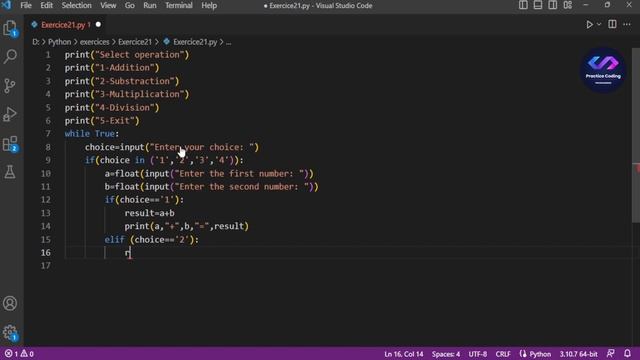This screenshot has height=360, width=640.
Task: Click the exercices breadcrumb folder
Action: pyautogui.click(x=95, y=42)
